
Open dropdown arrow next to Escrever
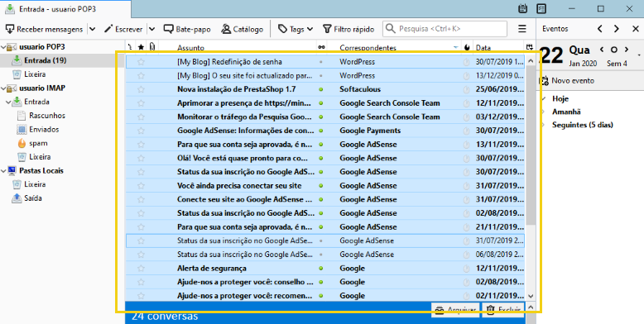151,29
